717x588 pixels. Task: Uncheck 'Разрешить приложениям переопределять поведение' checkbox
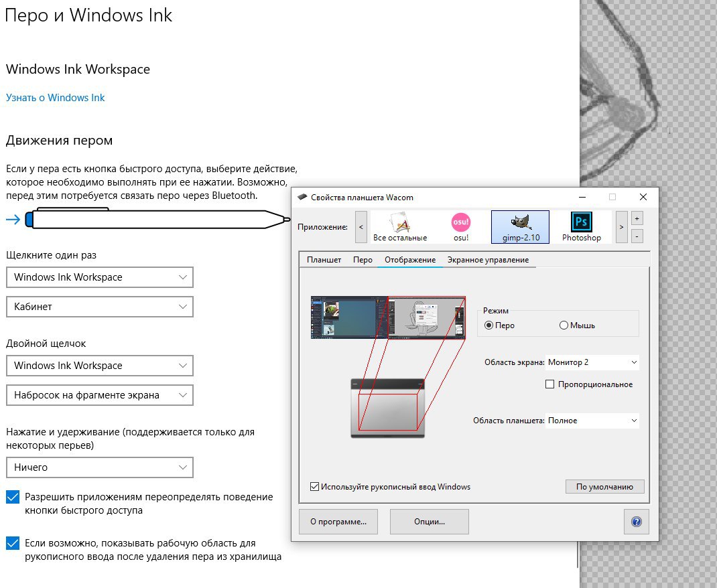(x=13, y=497)
